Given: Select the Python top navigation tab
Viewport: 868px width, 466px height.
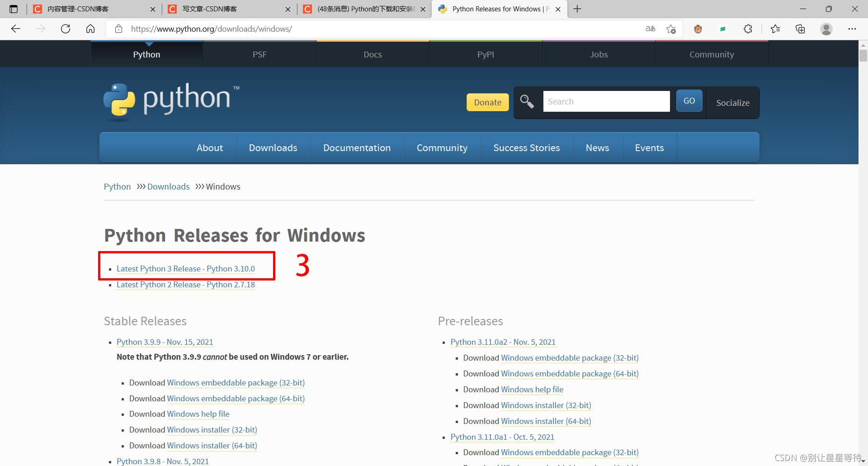Looking at the screenshot, I should (x=146, y=54).
